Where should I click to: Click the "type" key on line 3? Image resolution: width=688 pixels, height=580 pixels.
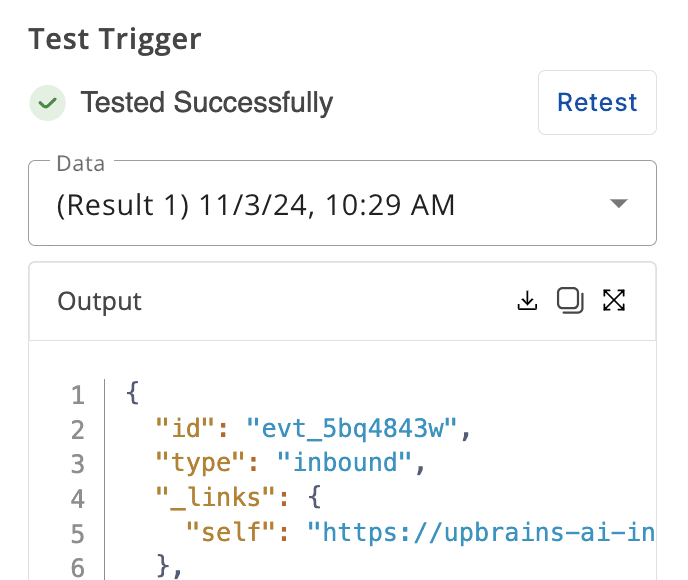[201, 463]
